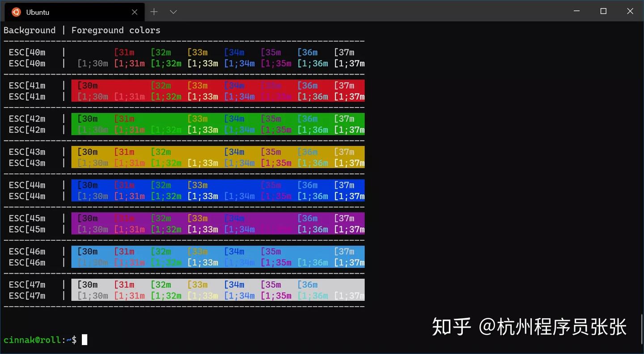Click green [32m on the black background
The height and width of the screenshot is (354, 644).
tap(161, 52)
